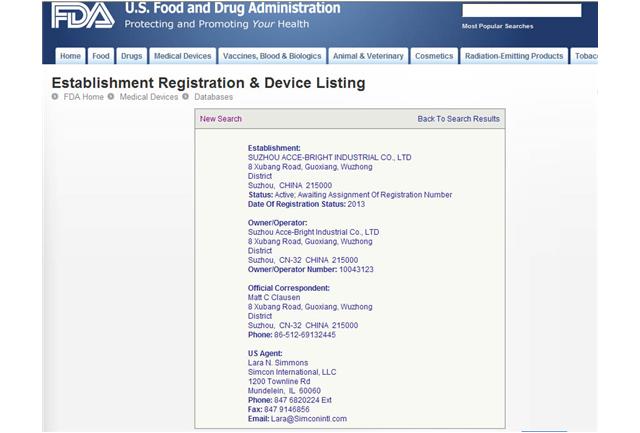
Task: Follow the FDA Home breadcrumb link
Action: (83, 97)
